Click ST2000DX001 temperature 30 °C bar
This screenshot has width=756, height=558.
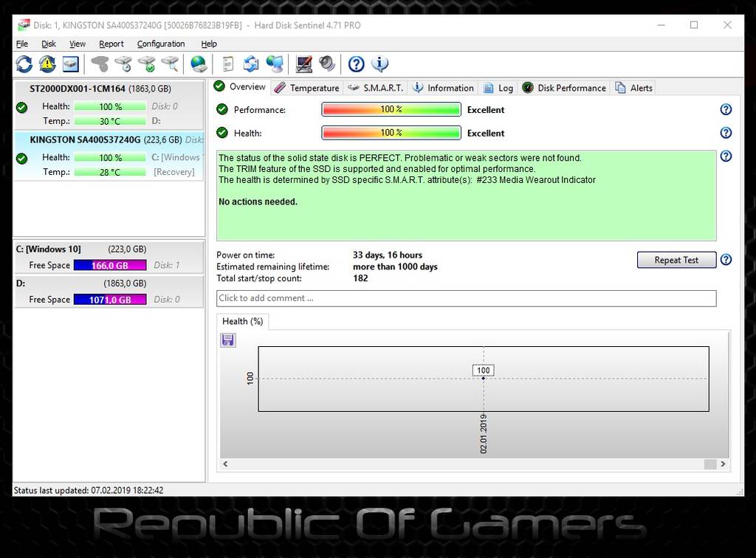click(x=110, y=121)
